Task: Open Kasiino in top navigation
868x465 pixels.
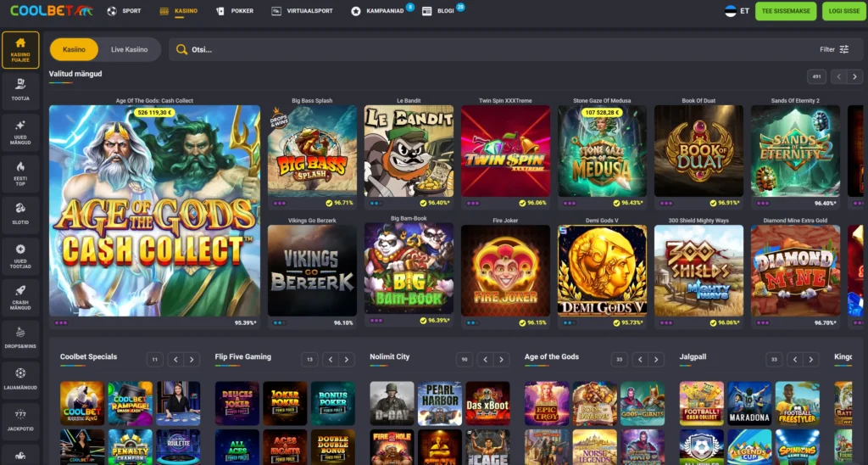Action: 178,11
